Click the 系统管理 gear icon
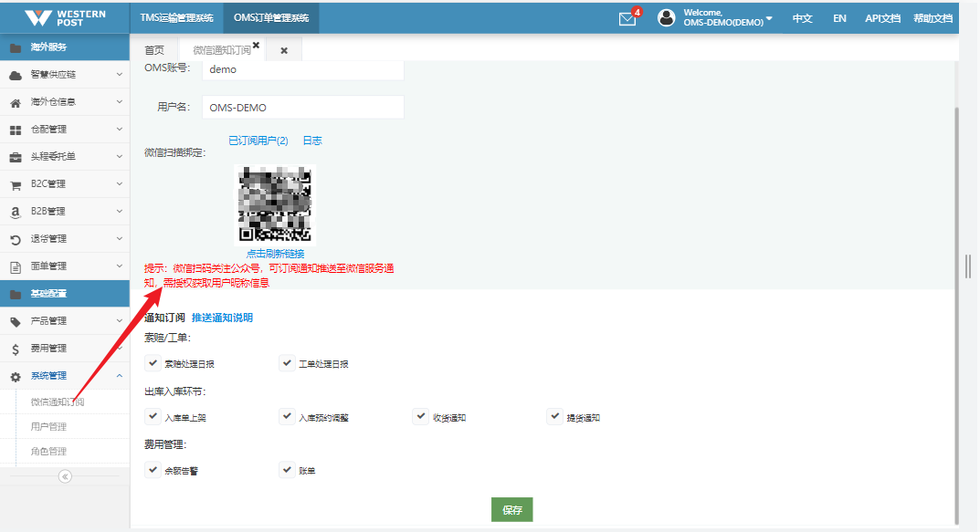The image size is (980, 532). 16,377
